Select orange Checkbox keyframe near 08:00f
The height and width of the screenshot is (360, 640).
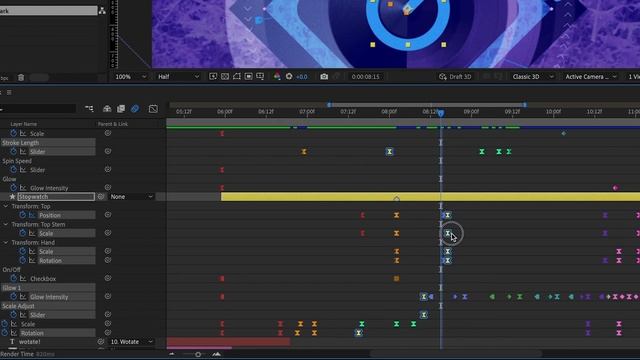pos(396,279)
